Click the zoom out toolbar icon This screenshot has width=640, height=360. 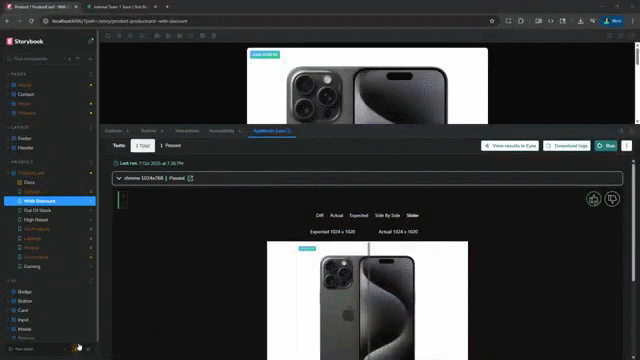131,36
